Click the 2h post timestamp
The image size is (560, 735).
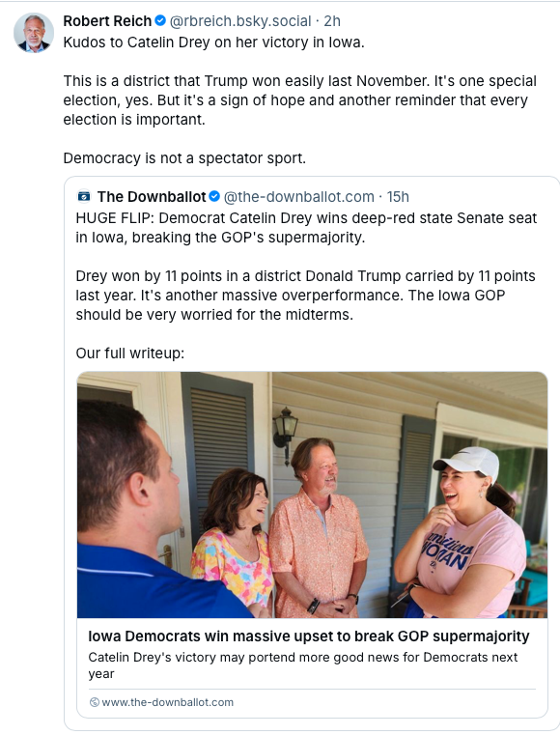coord(332,21)
